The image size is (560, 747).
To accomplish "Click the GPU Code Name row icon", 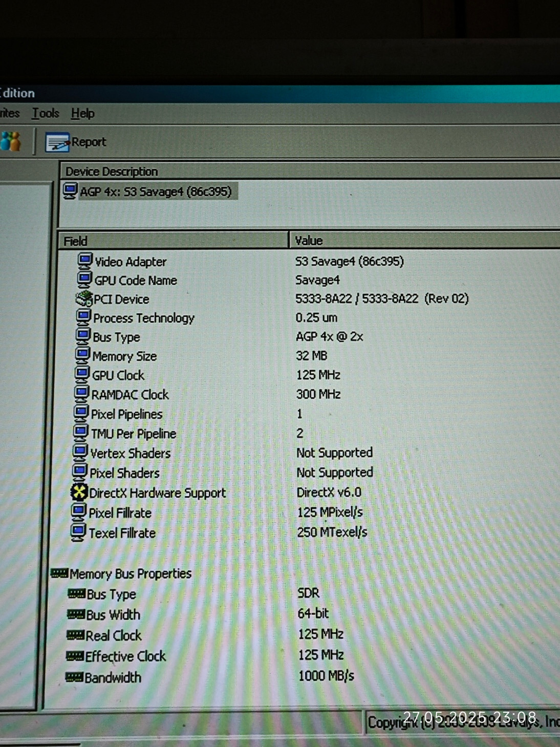I will tap(84, 280).
